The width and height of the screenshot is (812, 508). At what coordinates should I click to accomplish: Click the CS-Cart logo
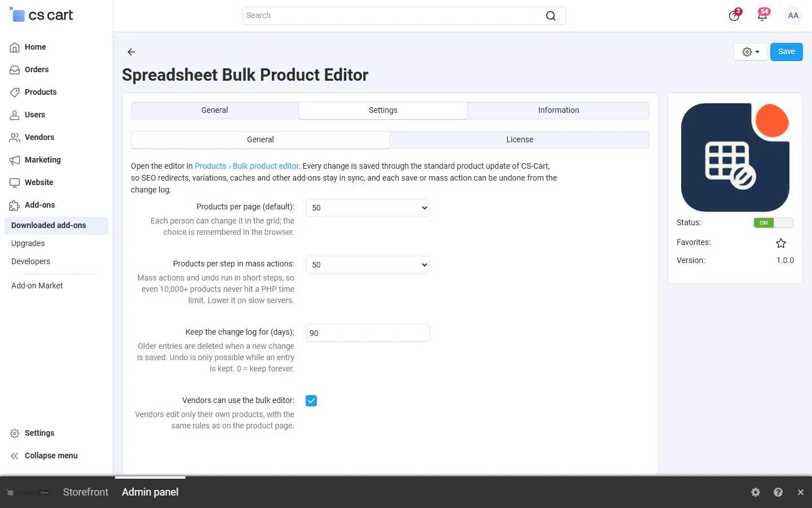pyautogui.click(x=42, y=15)
